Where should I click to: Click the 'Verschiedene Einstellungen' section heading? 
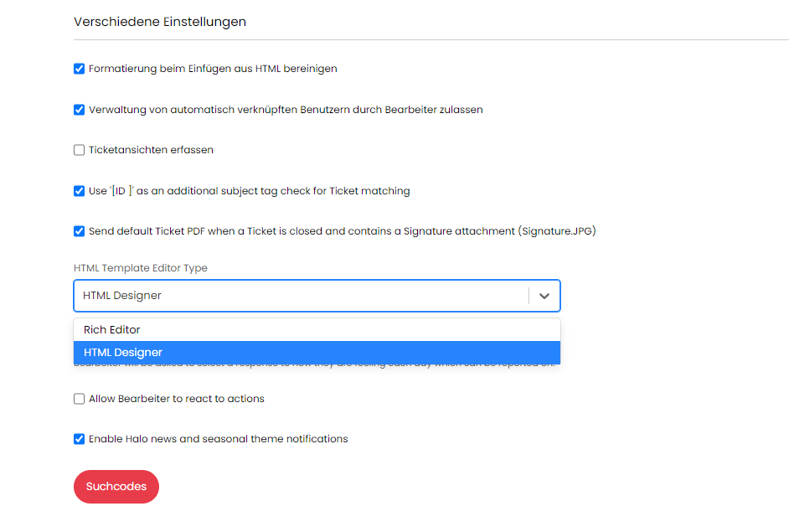point(160,22)
